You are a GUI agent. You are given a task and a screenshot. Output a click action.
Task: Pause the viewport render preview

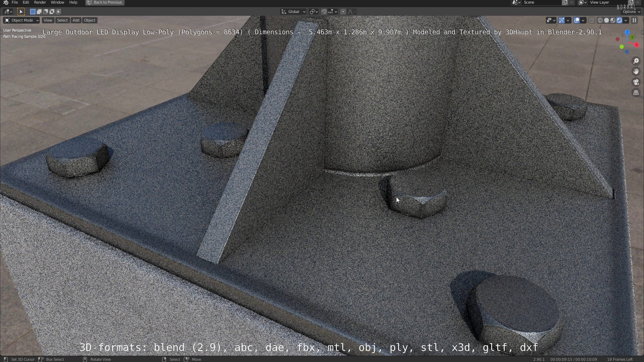pyautogui.click(x=634, y=20)
